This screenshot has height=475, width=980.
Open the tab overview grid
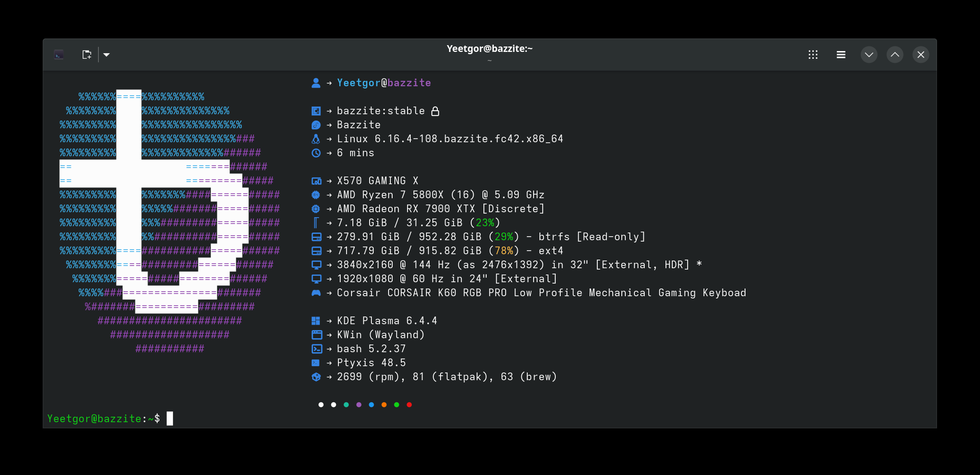click(813, 55)
